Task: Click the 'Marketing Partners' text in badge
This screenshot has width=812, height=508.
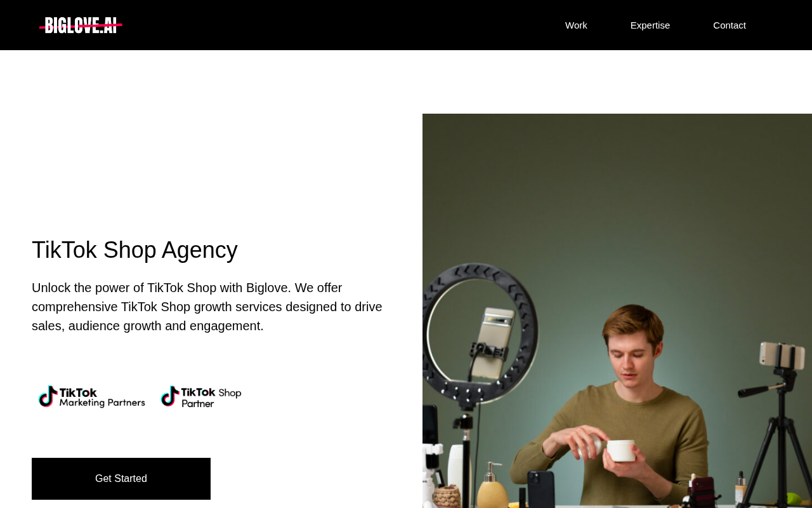Action: (102, 403)
